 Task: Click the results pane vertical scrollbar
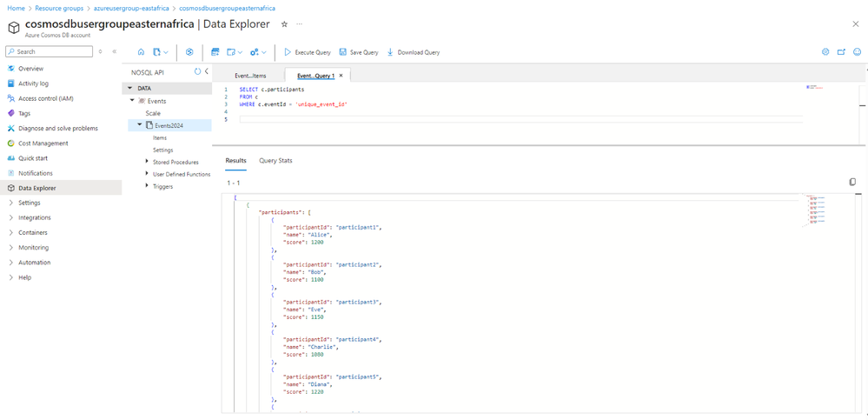coord(858,303)
